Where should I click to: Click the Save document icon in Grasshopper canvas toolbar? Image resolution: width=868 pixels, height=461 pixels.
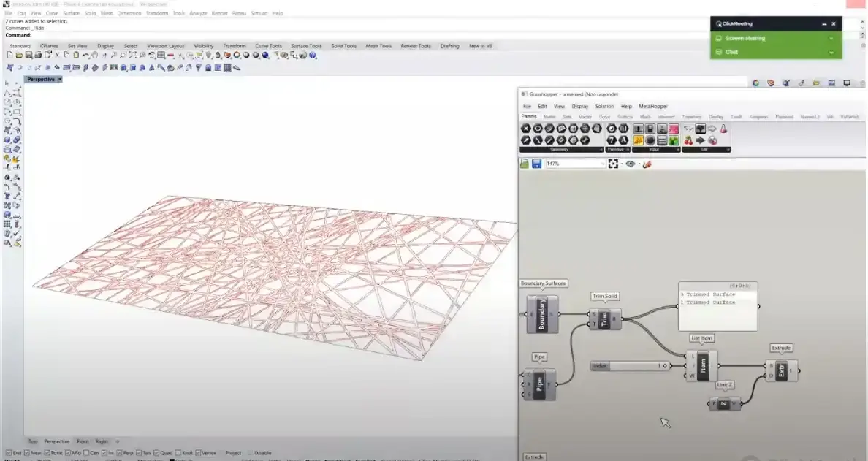coord(537,164)
